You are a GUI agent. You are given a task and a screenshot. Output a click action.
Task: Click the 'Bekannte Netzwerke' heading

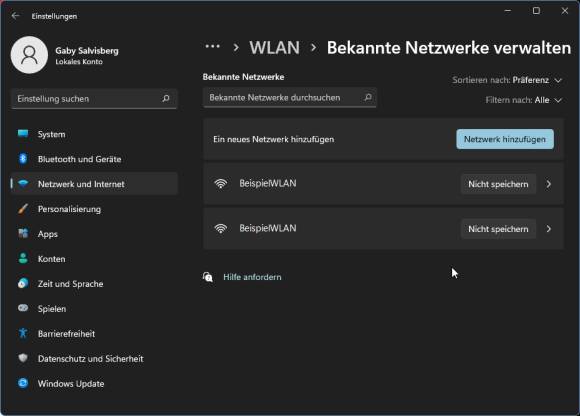pyautogui.click(x=243, y=77)
